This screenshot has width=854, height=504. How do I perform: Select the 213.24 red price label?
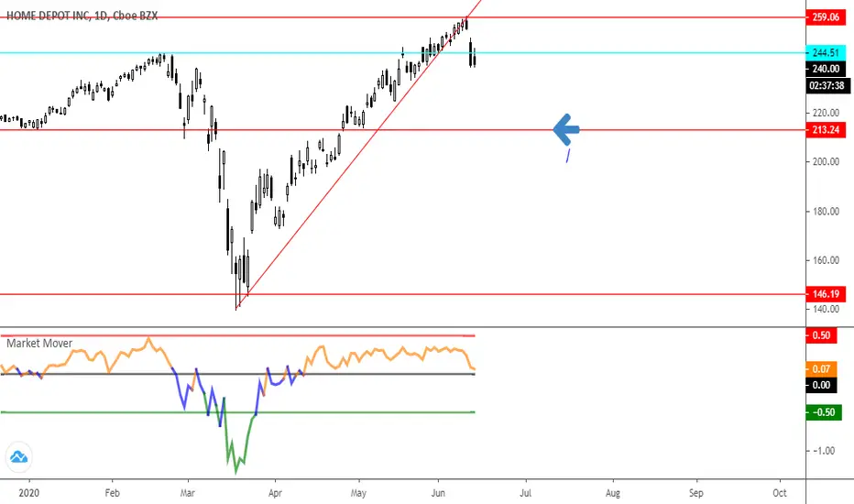pos(826,130)
